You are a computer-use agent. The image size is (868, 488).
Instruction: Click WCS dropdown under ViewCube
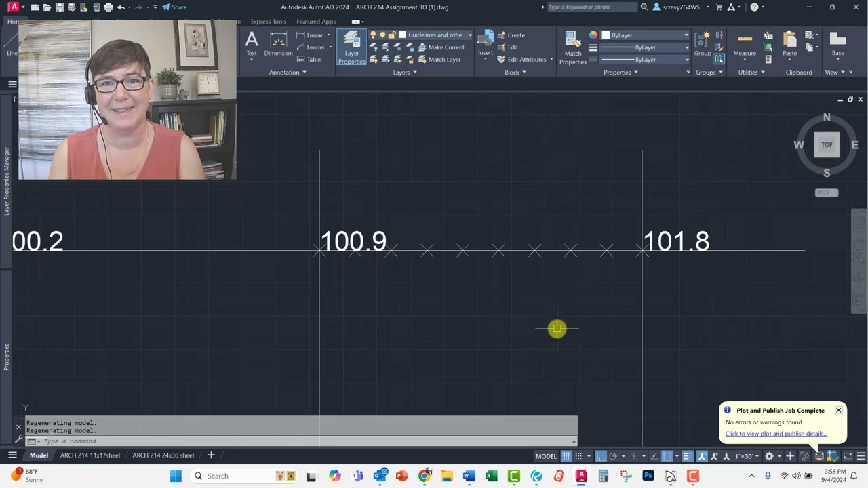point(827,192)
